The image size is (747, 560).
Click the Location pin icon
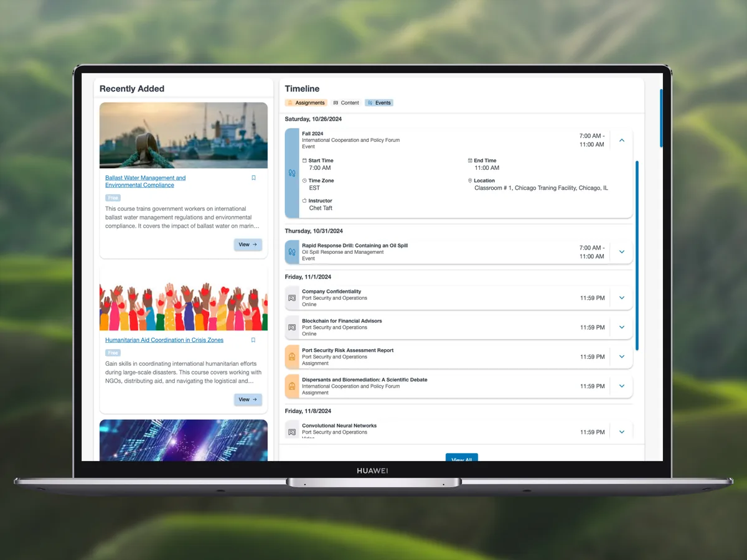[x=470, y=180]
